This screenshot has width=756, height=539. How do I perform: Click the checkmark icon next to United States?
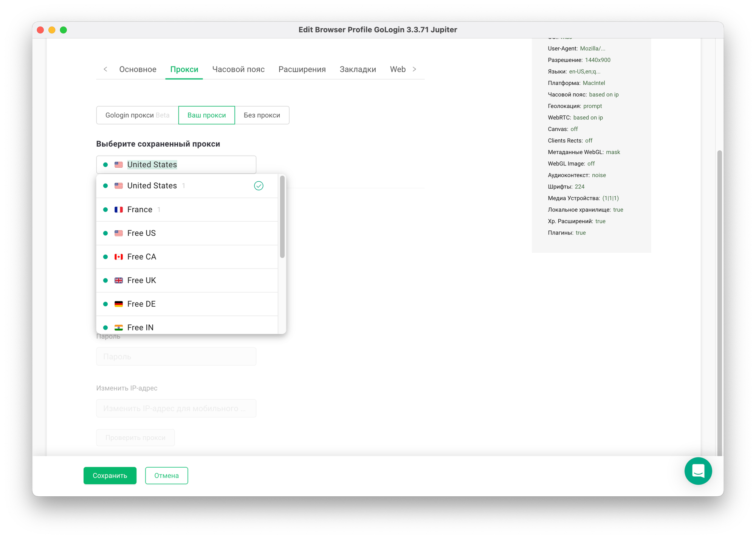click(x=259, y=186)
